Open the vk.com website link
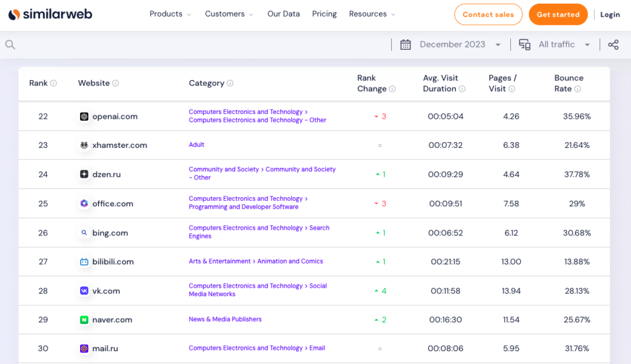 (106, 291)
